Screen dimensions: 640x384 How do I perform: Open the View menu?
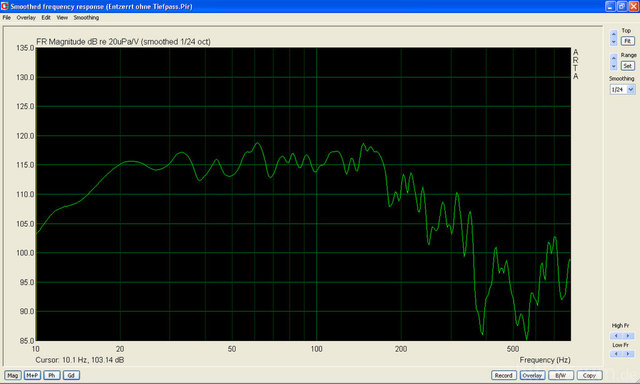62,18
